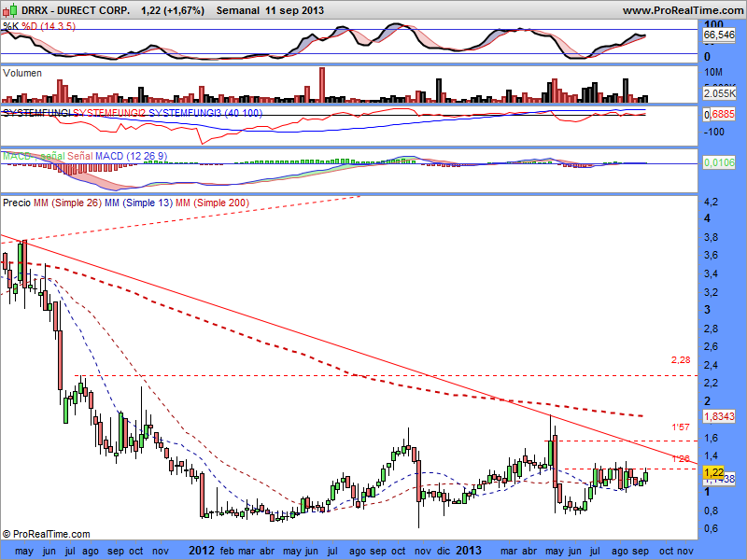
Task: Click the date 11 sep 2013
Action: point(295,10)
